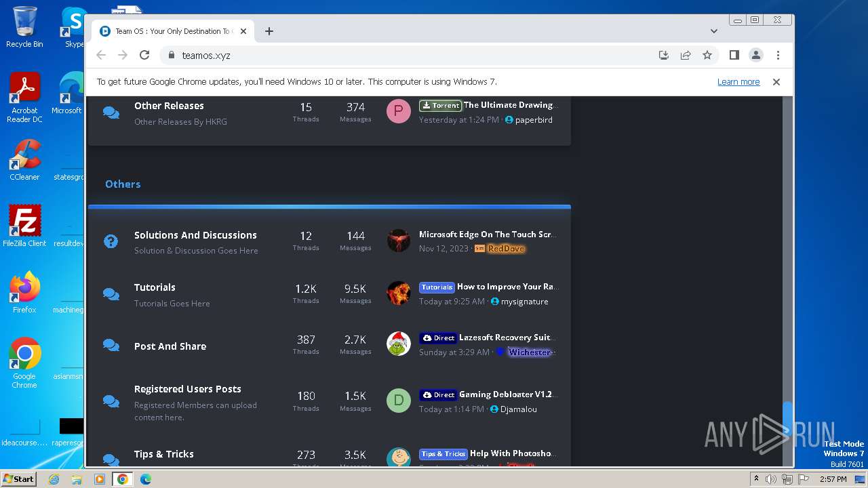Open Microsoft Edge On The Touch Scr thread

(488, 235)
